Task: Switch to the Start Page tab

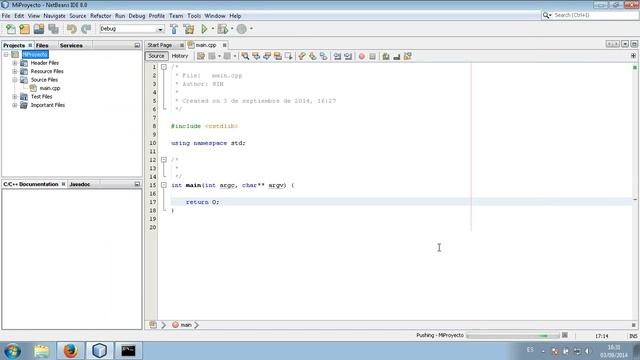Action: click(x=160, y=45)
